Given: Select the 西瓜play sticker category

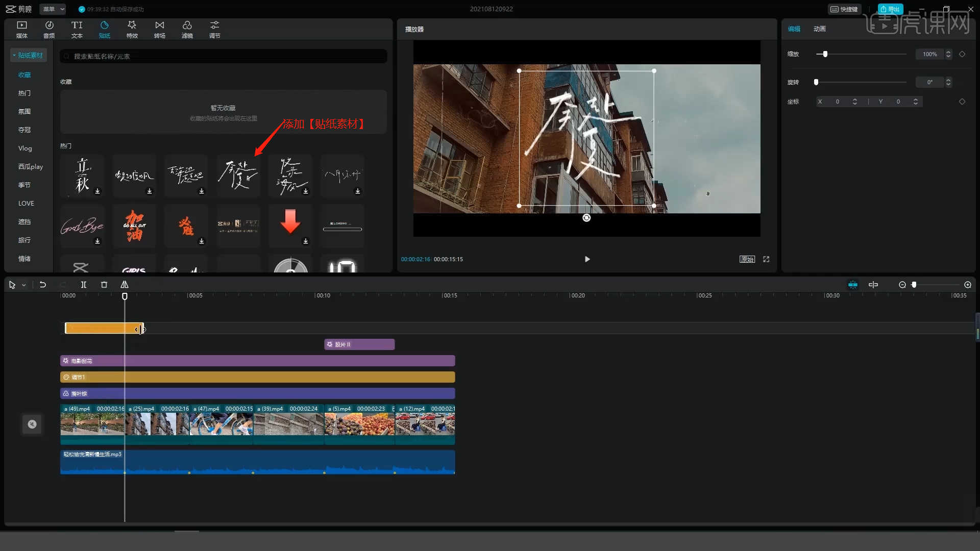Looking at the screenshot, I should [x=31, y=167].
